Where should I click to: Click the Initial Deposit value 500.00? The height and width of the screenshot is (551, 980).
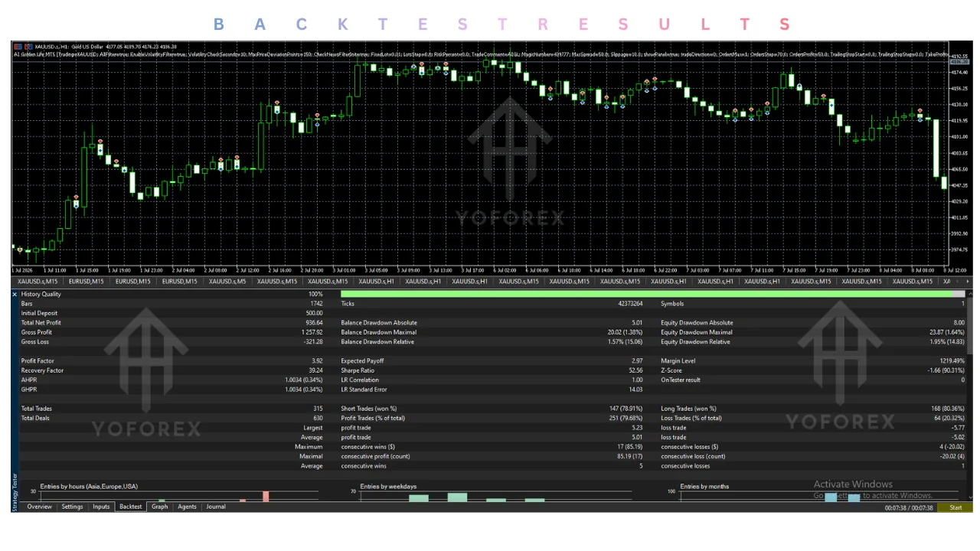pos(314,313)
